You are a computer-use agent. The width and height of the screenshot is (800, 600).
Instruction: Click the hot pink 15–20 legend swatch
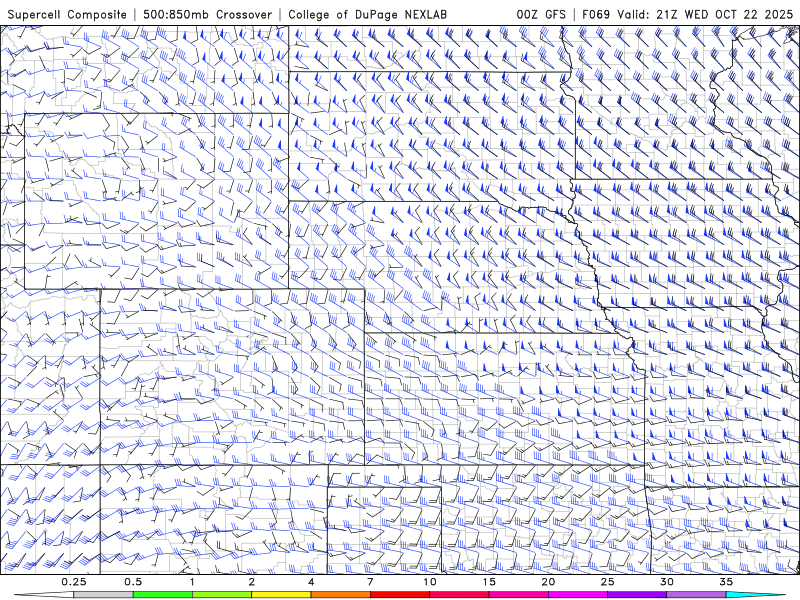pos(518,595)
